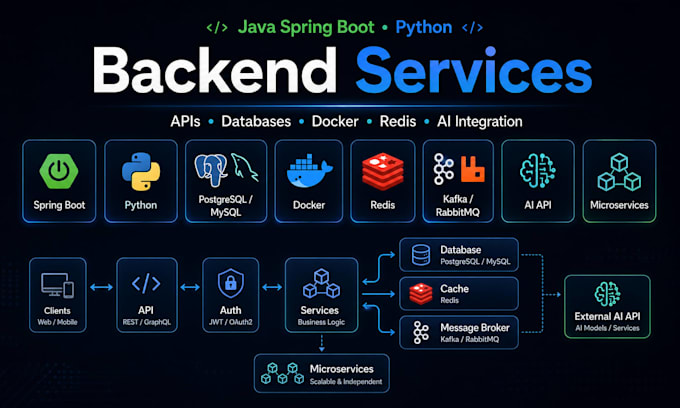Click the cubes icon in the top-row Microservices card

pyautogui.click(x=619, y=172)
